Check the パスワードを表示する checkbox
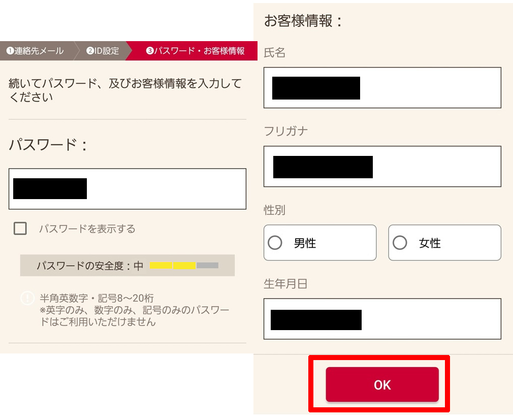This screenshot has width=513, height=420. click(20, 229)
